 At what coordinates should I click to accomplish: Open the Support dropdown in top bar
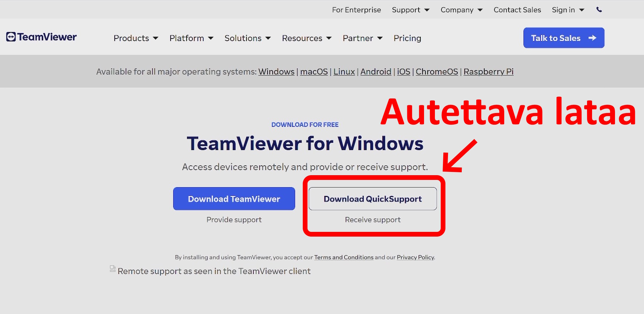click(411, 10)
